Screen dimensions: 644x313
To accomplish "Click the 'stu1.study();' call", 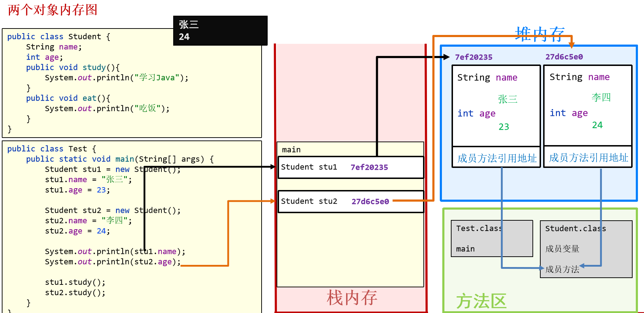I will pyautogui.click(x=75, y=282).
